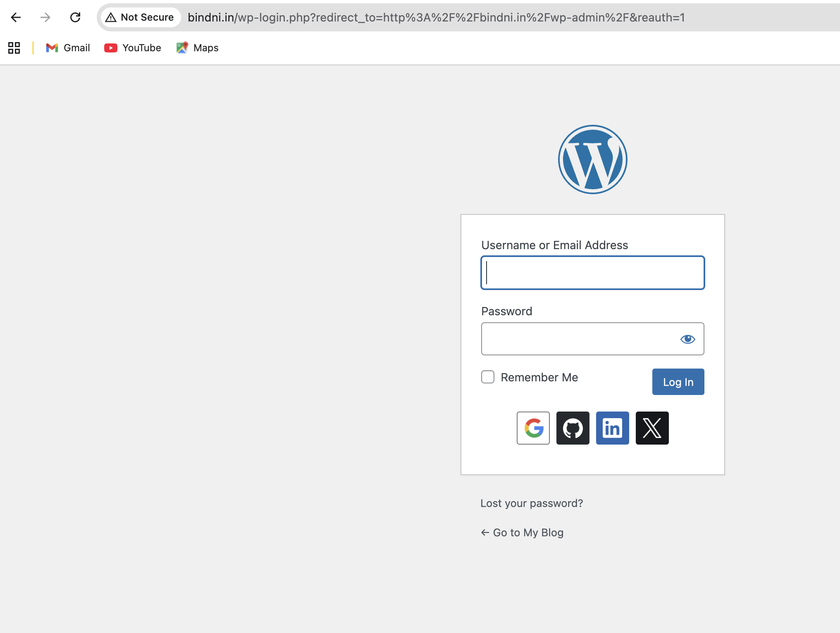Open the Maps bookmark

tap(198, 48)
